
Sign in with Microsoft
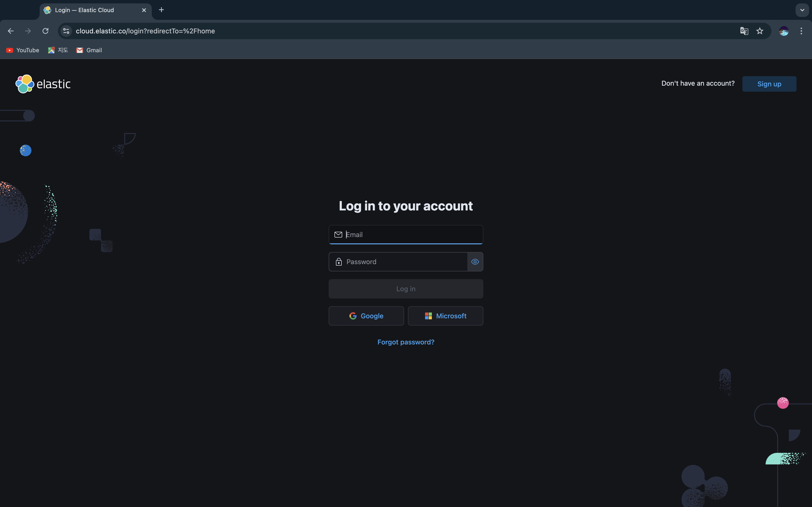(446, 316)
